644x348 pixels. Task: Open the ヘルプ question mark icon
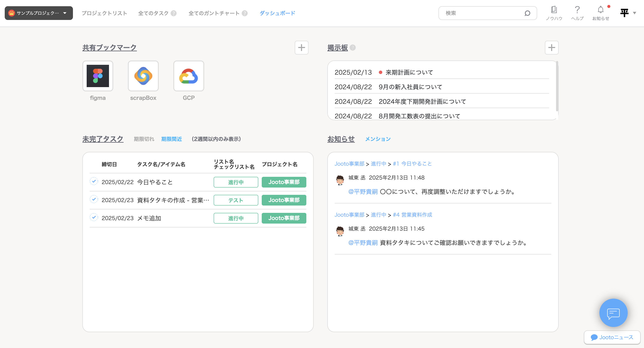point(577,10)
